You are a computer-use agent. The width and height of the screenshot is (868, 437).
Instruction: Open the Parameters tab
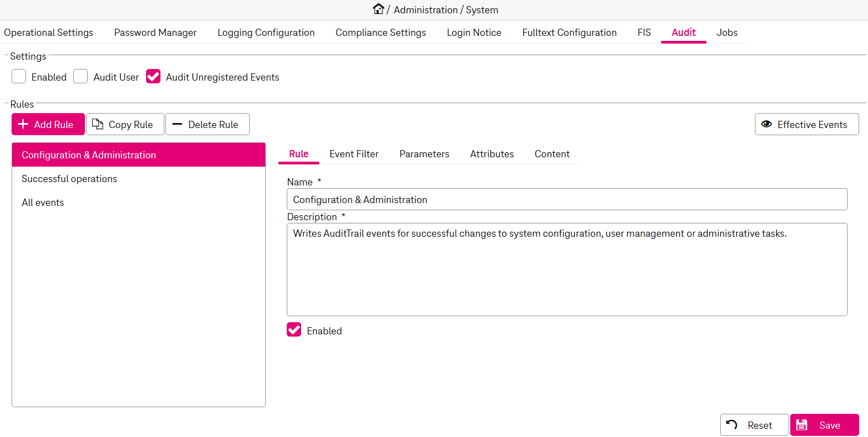[x=424, y=154]
